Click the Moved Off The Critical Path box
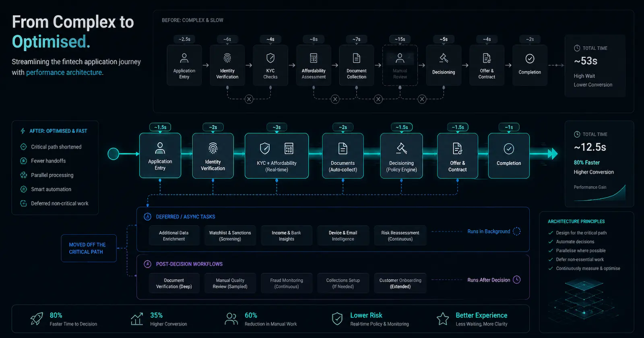The height and width of the screenshot is (338, 644). tap(89, 248)
